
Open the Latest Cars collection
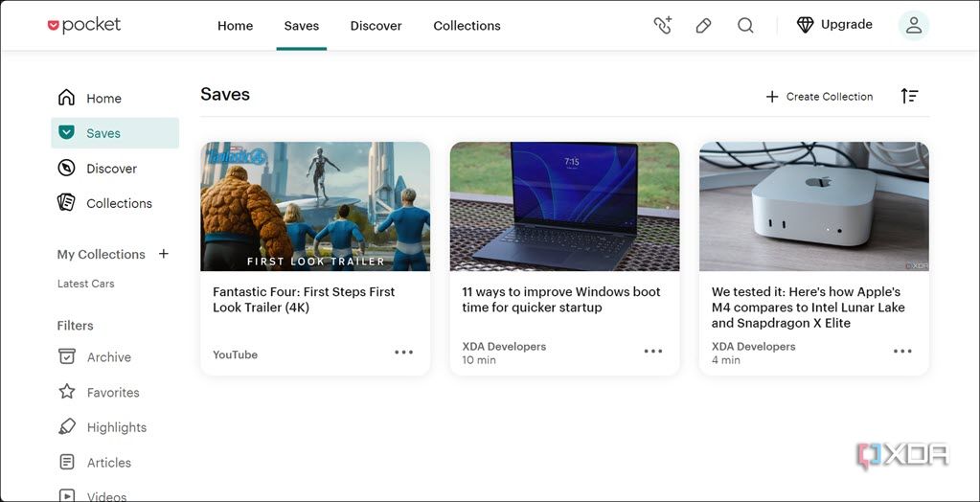(x=85, y=284)
